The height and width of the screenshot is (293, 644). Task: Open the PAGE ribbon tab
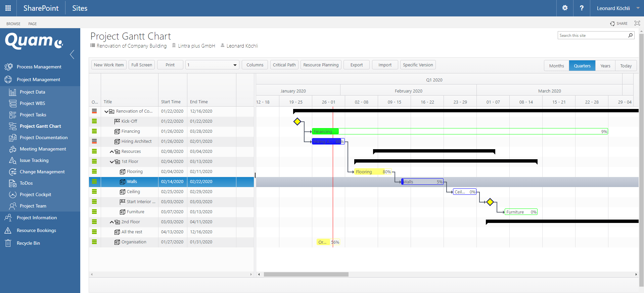click(x=33, y=24)
